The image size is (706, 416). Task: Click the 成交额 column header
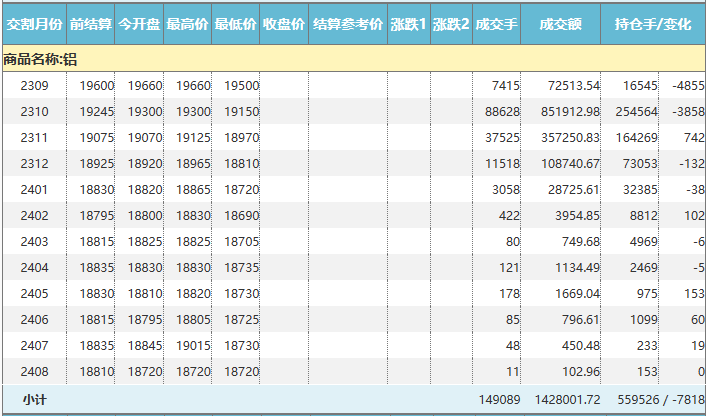coord(562,23)
